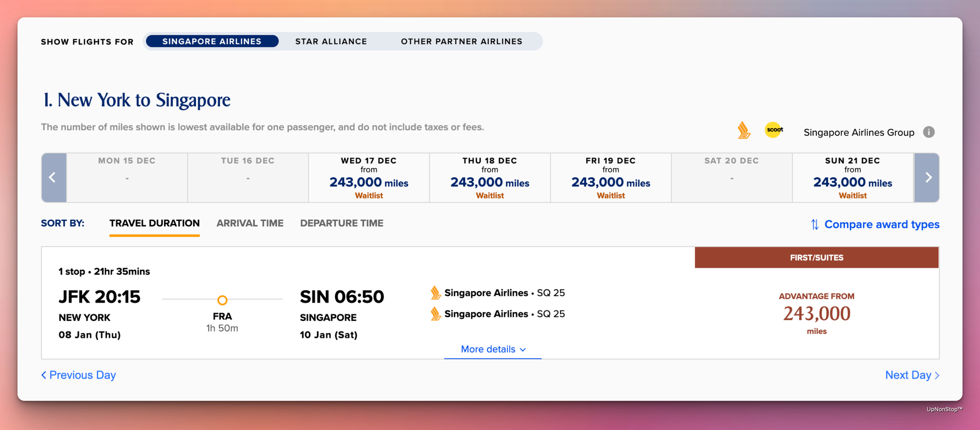Screen dimensions: 980x430
Task: Select Advantage from 243,000 miles fare
Action: [816, 313]
